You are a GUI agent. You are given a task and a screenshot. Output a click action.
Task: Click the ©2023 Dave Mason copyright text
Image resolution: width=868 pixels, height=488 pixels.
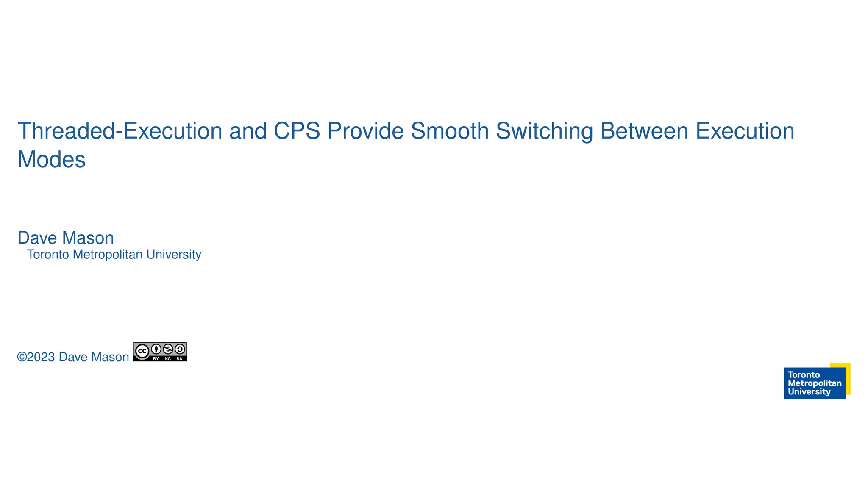coord(73,357)
